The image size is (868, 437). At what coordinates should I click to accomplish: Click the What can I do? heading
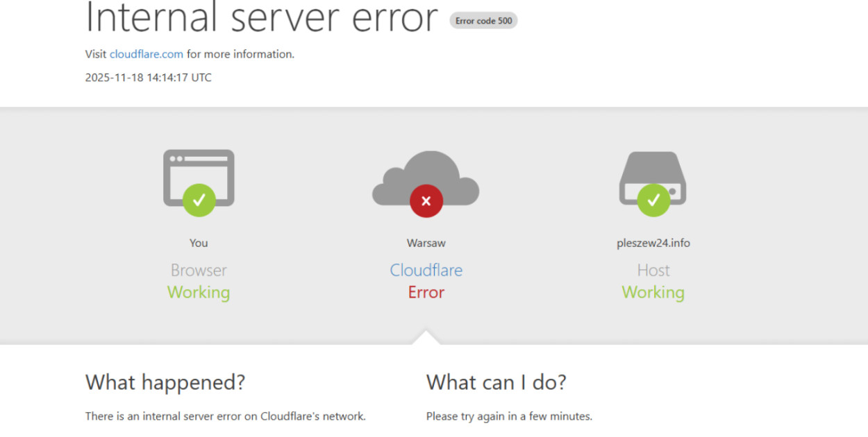(x=496, y=382)
